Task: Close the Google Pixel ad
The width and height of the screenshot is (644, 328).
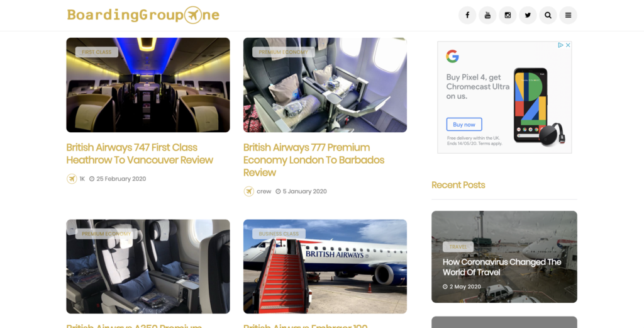Action: [568, 45]
